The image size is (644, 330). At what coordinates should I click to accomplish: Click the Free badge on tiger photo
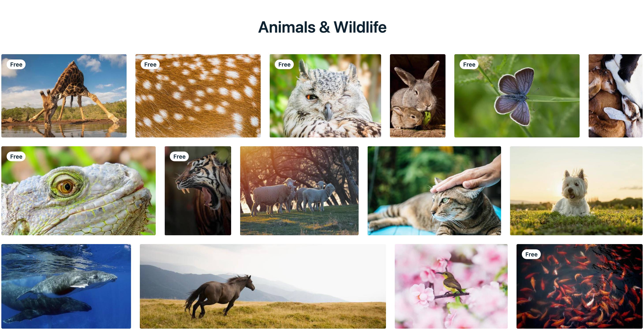pos(179,156)
